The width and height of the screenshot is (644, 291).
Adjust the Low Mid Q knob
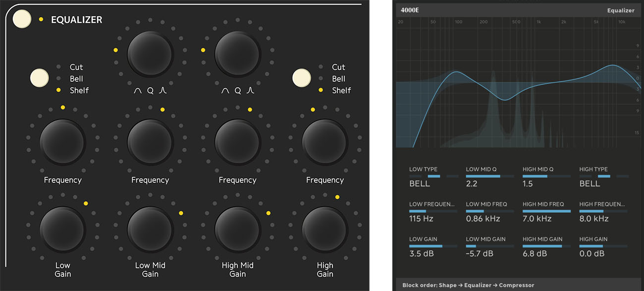pyautogui.click(x=150, y=54)
